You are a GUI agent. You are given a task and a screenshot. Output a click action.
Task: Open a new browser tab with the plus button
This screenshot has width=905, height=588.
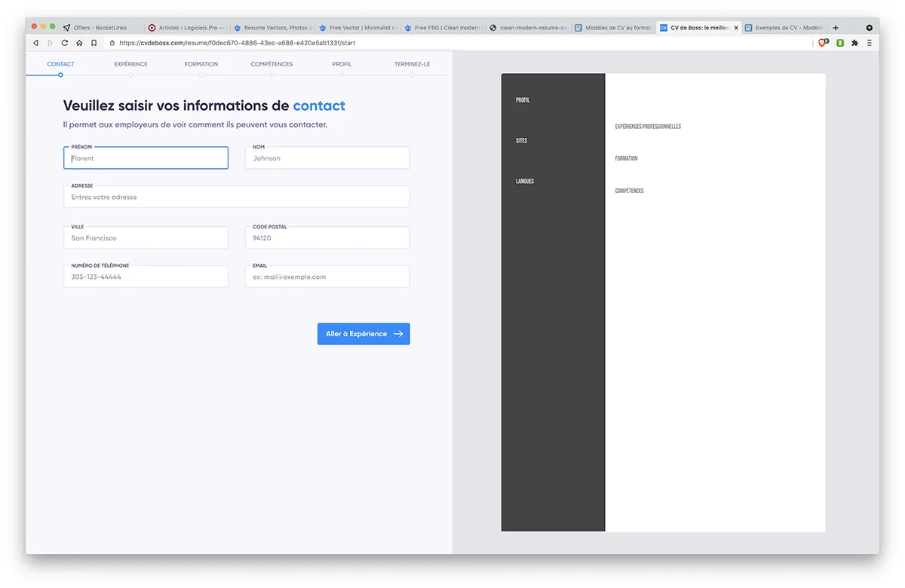(x=836, y=28)
